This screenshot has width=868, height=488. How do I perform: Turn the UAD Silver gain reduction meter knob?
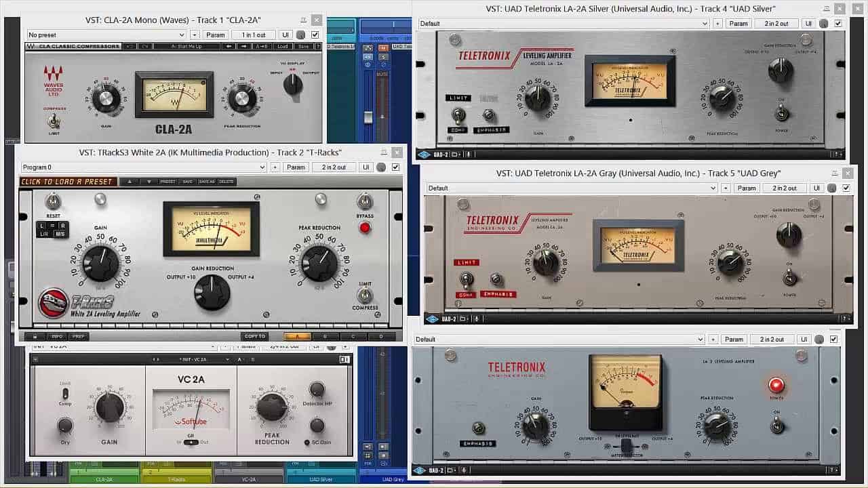(x=781, y=70)
